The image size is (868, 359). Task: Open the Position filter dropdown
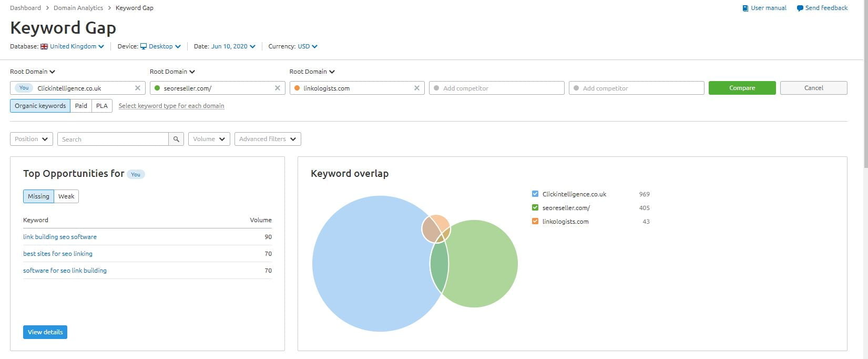[x=31, y=139]
